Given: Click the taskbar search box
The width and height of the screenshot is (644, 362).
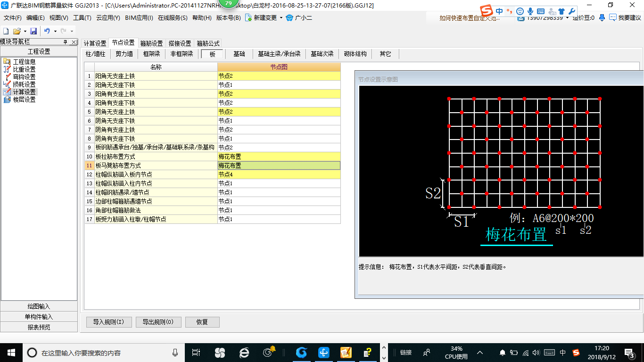Looking at the screenshot, I should 103,352.
